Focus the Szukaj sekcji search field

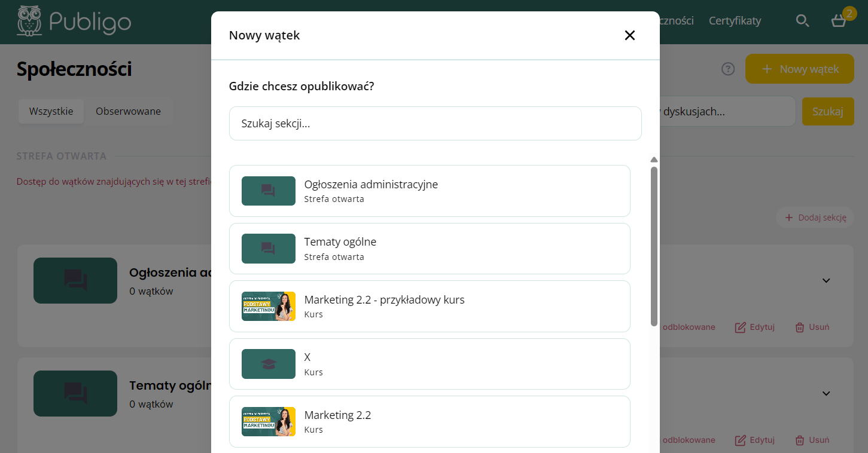coord(435,124)
